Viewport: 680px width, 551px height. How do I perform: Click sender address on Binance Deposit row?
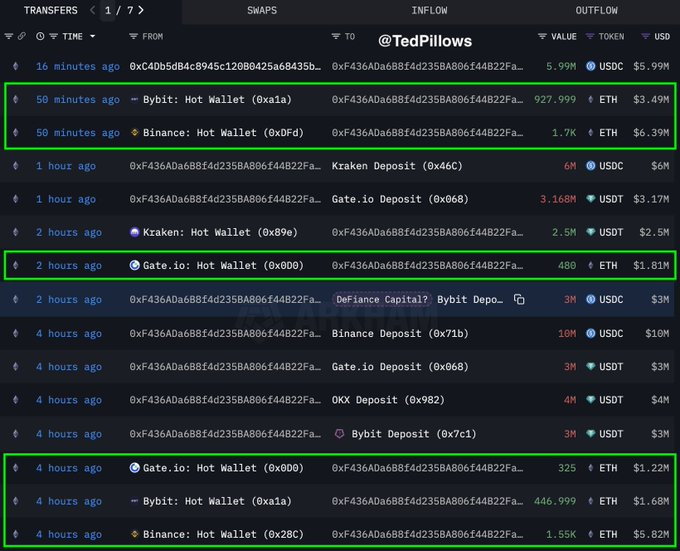[x=226, y=333]
